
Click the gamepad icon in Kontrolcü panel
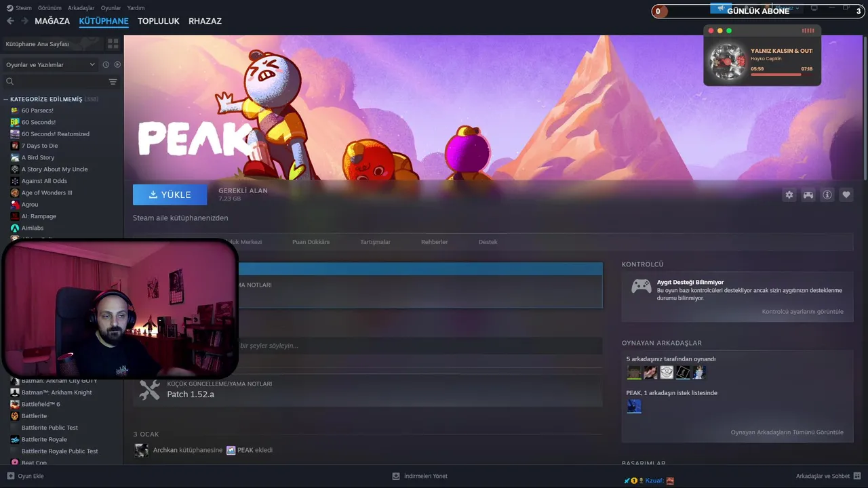pyautogui.click(x=642, y=286)
